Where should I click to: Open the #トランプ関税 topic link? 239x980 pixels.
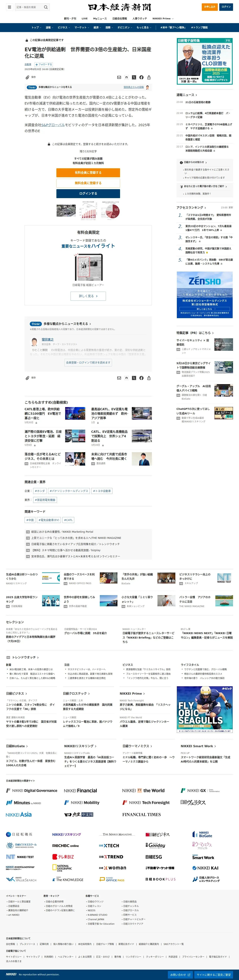point(199,27)
